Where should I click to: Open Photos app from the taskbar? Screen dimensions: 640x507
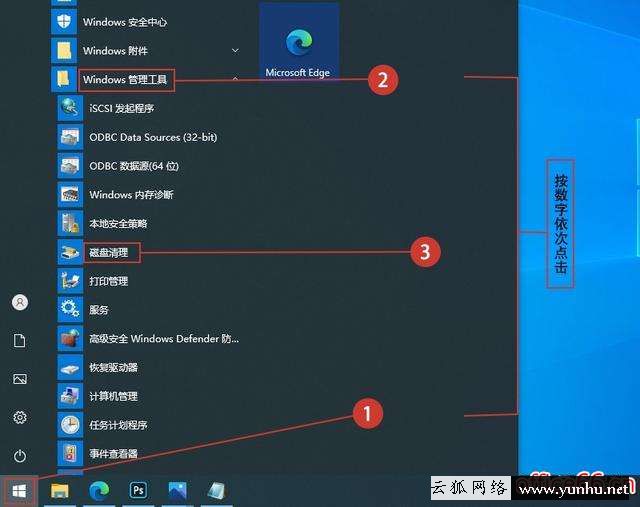coord(178,490)
